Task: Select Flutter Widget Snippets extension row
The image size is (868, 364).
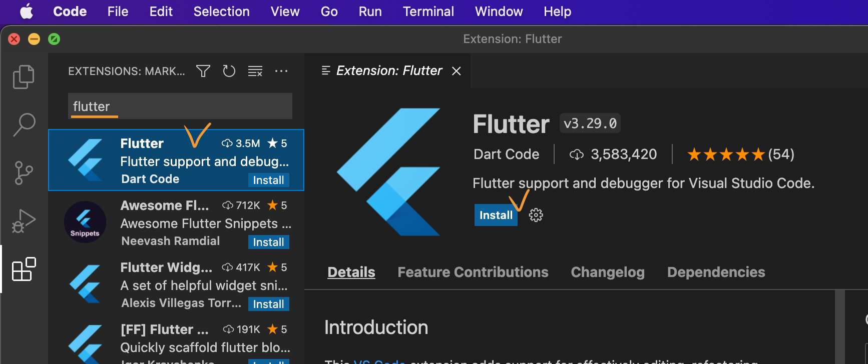Action: (176, 284)
